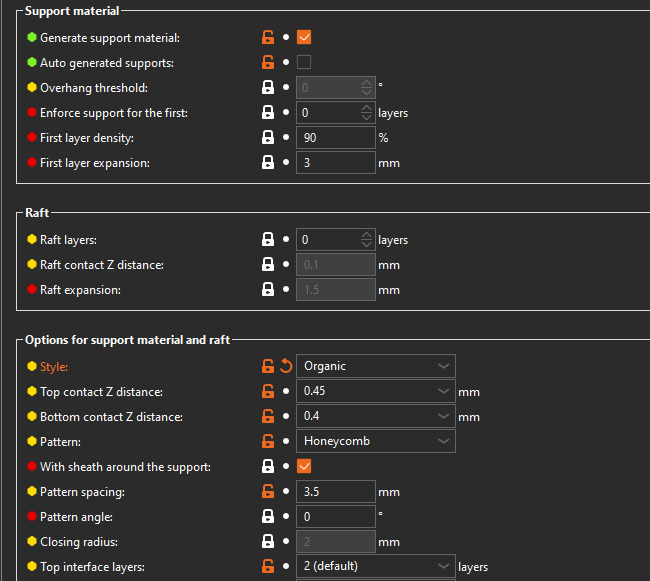Image resolution: width=650 pixels, height=581 pixels.
Task: Open the Top contact Z distance dropdown
Action: click(x=443, y=391)
